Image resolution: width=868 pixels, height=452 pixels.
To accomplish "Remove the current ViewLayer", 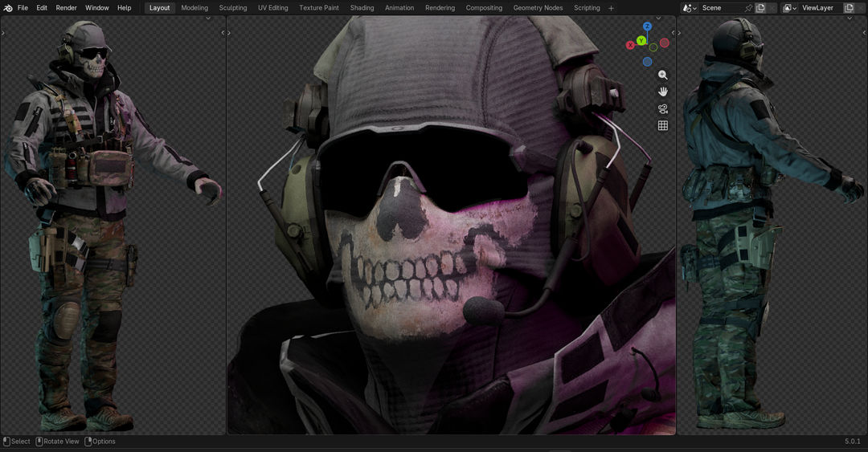I will (861, 8).
